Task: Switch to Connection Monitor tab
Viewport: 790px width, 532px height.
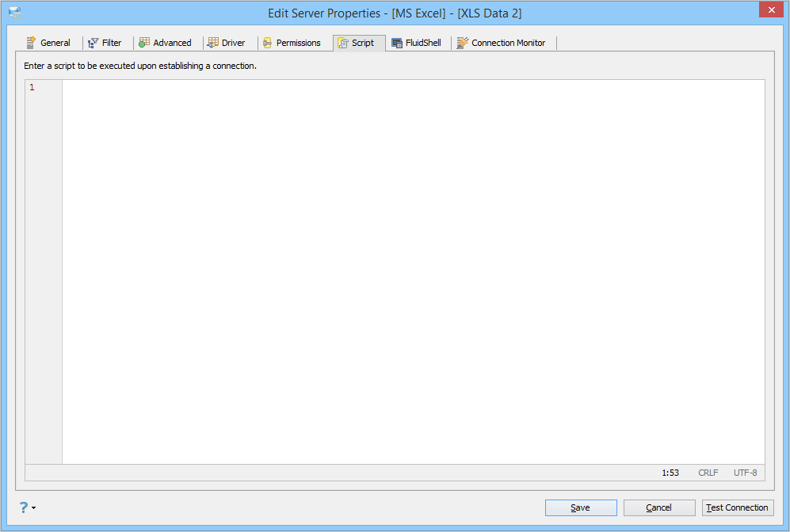Action: [502, 43]
